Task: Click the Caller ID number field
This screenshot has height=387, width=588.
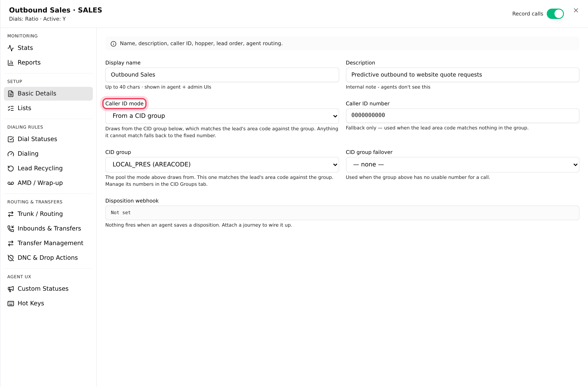Action: (462, 116)
